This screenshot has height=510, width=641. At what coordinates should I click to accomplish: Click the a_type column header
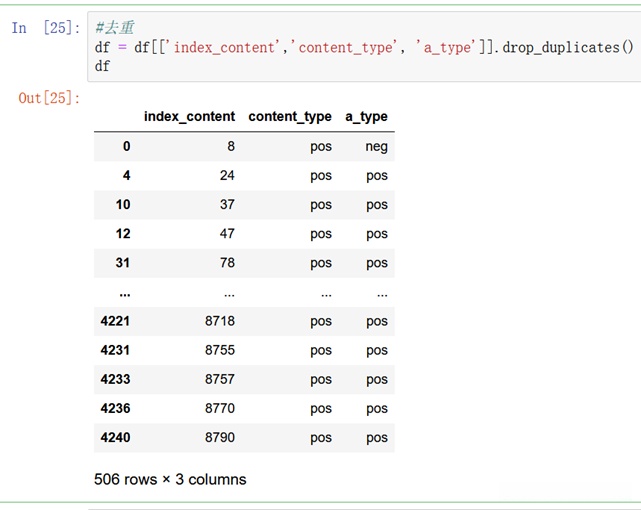coord(366,116)
